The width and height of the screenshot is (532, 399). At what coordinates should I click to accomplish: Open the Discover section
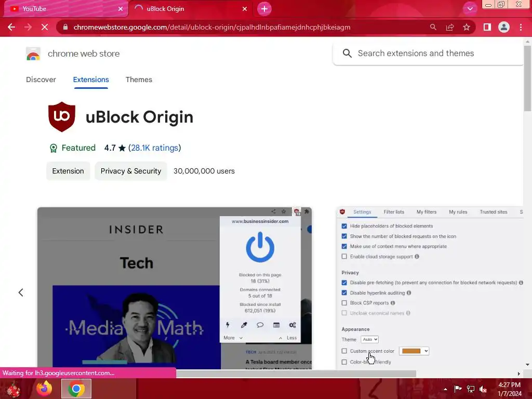coord(41,79)
